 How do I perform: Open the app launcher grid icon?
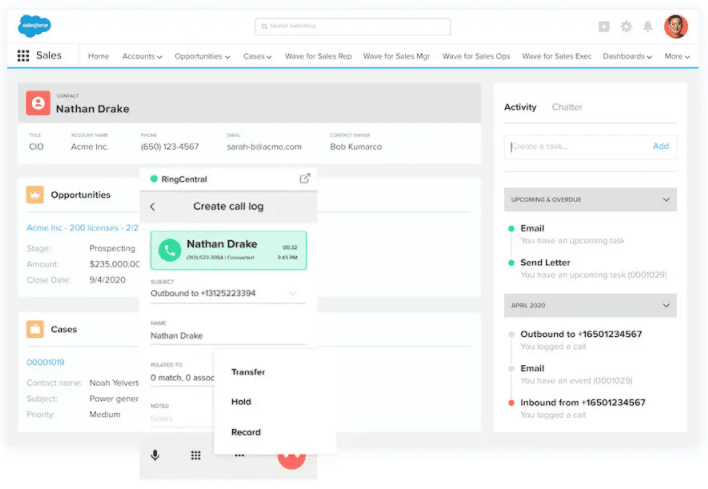tap(23, 56)
